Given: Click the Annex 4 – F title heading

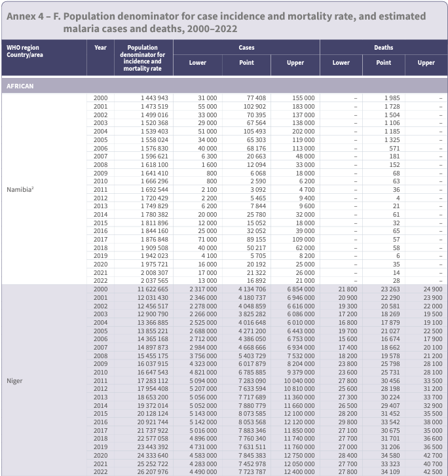Looking at the screenshot, I should [x=216, y=22].
